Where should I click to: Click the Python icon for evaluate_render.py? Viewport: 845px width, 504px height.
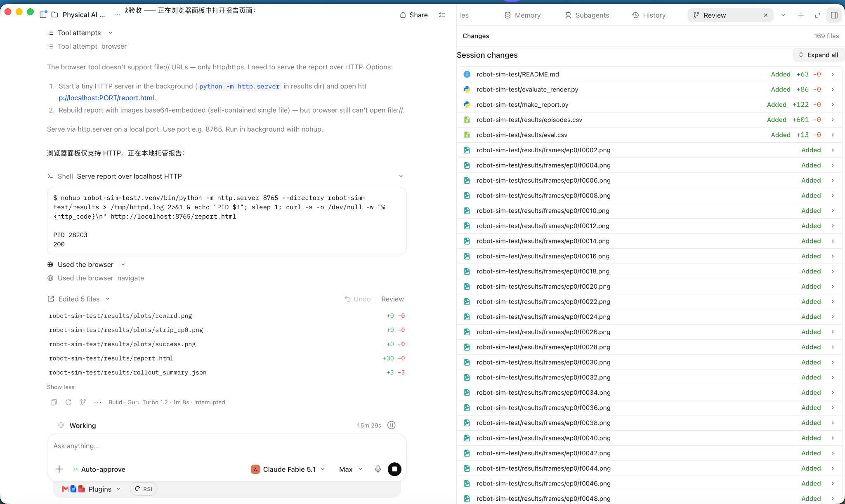(467, 89)
